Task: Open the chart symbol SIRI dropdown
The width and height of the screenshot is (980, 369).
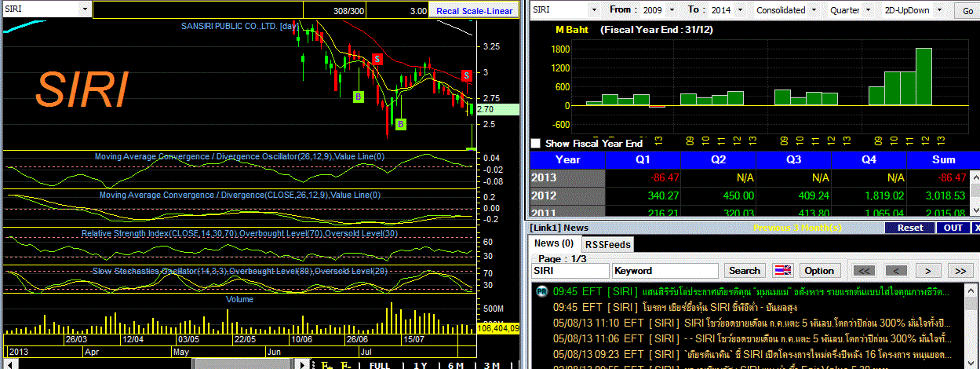Action: [x=84, y=10]
